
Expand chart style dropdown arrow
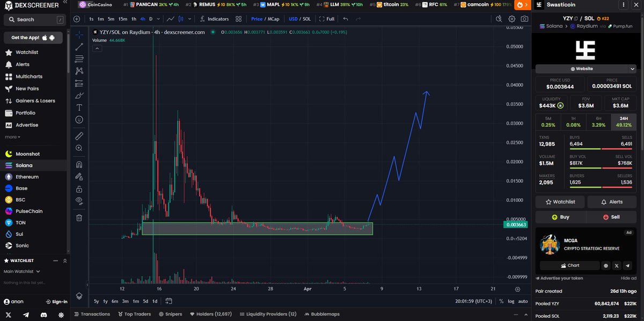coord(188,19)
